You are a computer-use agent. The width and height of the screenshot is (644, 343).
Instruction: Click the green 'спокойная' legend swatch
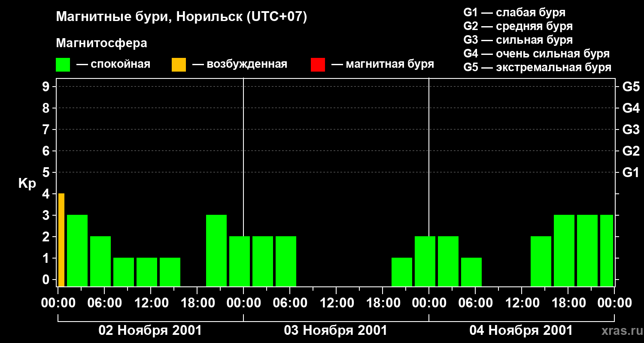pyautogui.click(x=63, y=65)
